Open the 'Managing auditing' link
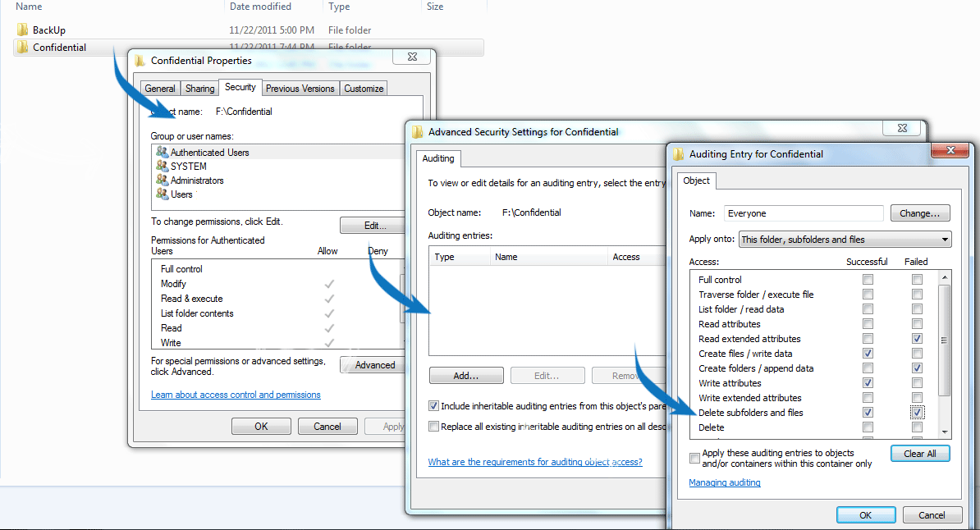980x530 pixels. click(x=724, y=482)
